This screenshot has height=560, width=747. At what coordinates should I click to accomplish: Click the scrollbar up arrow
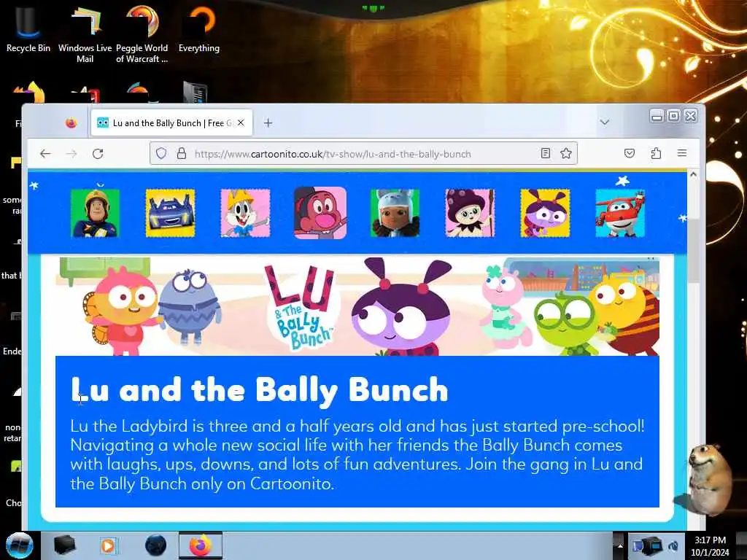click(x=693, y=175)
